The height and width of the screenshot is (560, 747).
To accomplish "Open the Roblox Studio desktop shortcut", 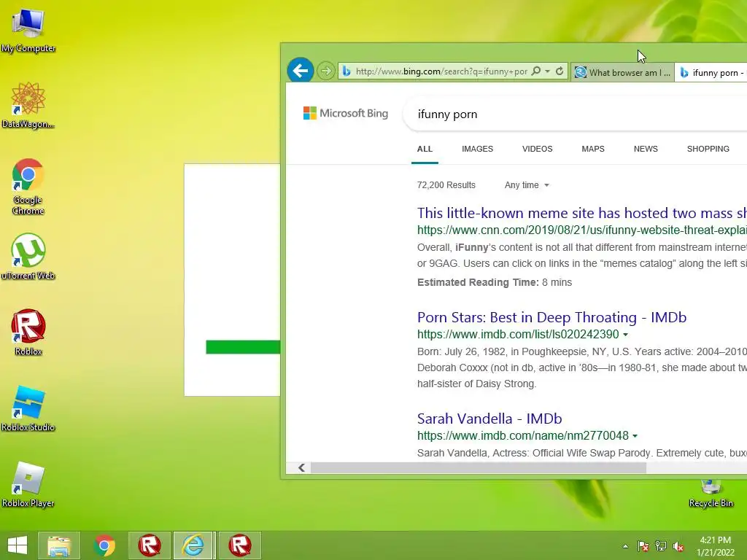I will point(28,408).
